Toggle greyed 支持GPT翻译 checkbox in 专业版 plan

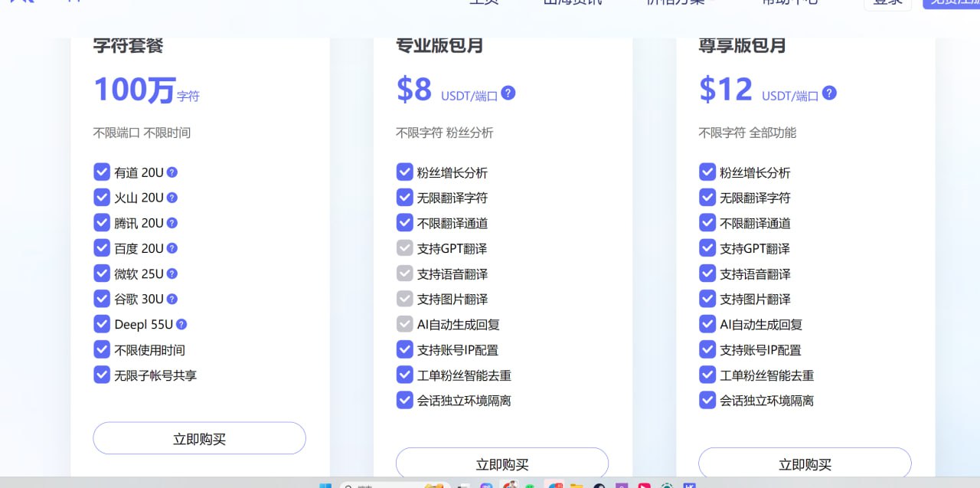tap(405, 248)
